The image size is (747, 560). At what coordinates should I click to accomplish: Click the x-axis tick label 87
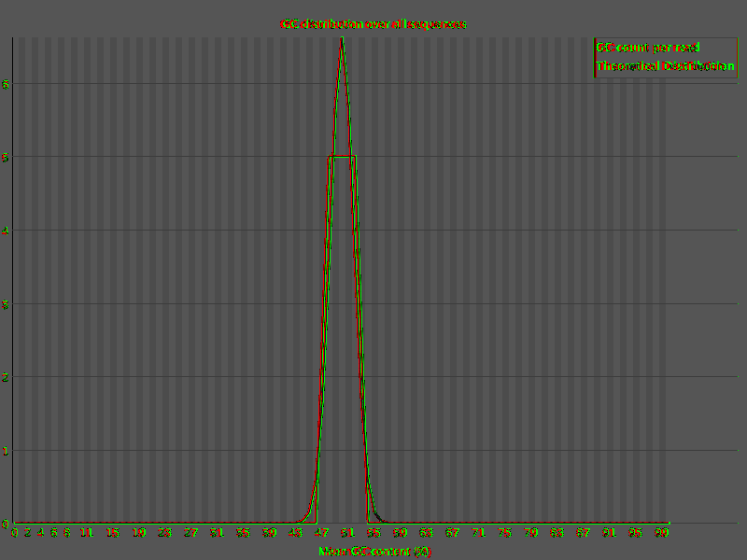point(583,533)
